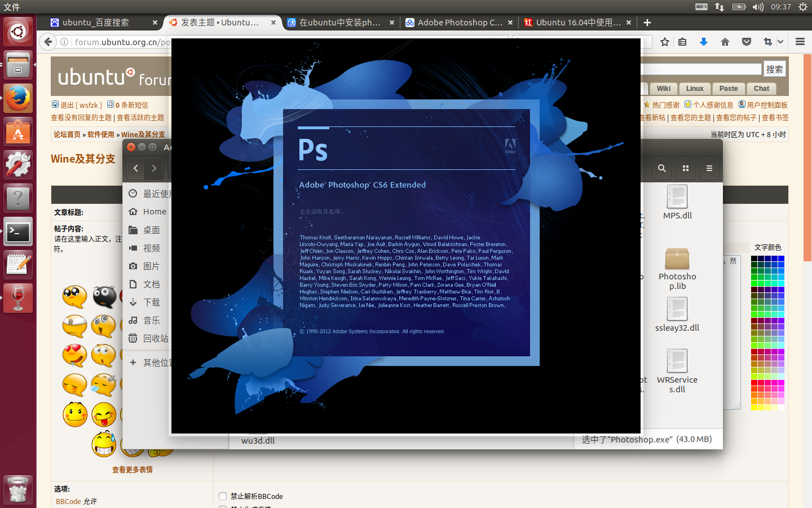Select the ssleay32.dll file

[x=677, y=315]
